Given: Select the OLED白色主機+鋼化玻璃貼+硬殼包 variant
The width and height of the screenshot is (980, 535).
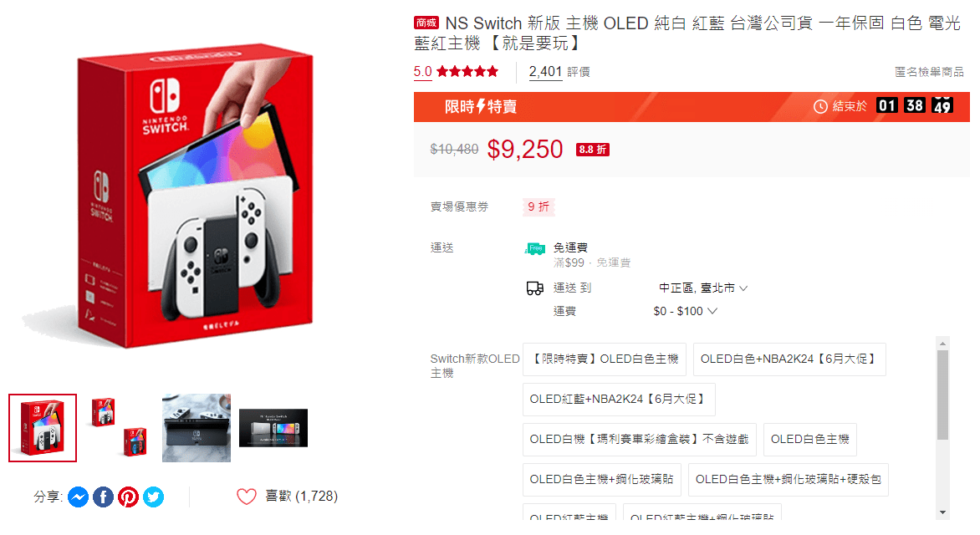Looking at the screenshot, I should [x=789, y=480].
